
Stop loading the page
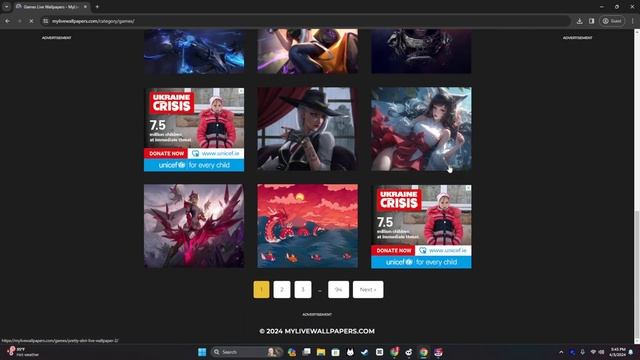coord(31,21)
